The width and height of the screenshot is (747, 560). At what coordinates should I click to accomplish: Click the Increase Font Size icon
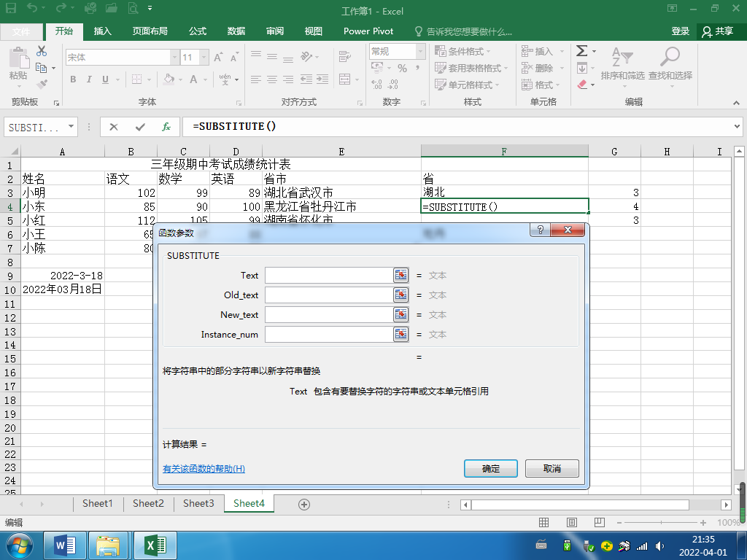218,58
